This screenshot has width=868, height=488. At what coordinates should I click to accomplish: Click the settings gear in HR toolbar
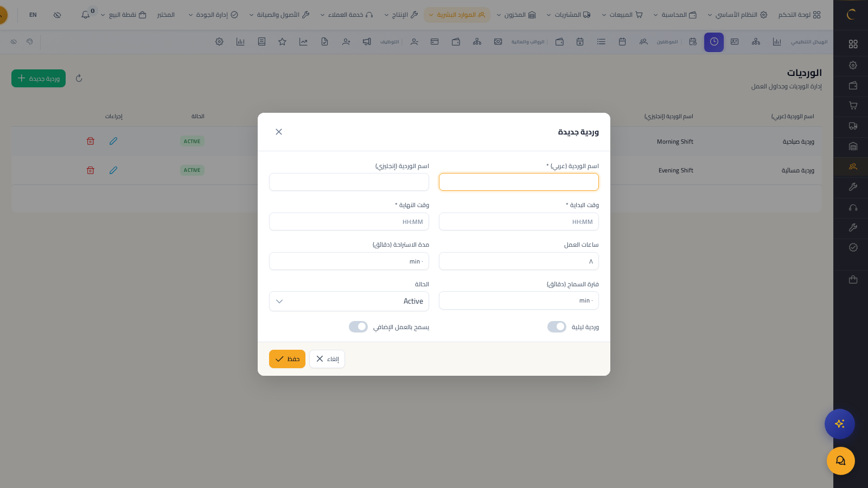point(219,42)
